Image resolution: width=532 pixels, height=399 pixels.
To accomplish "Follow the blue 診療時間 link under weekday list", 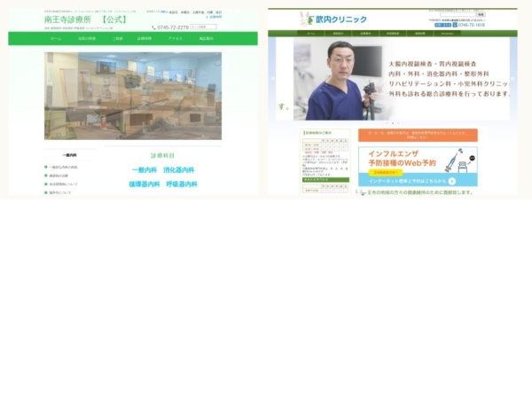I will click(x=215, y=17).
